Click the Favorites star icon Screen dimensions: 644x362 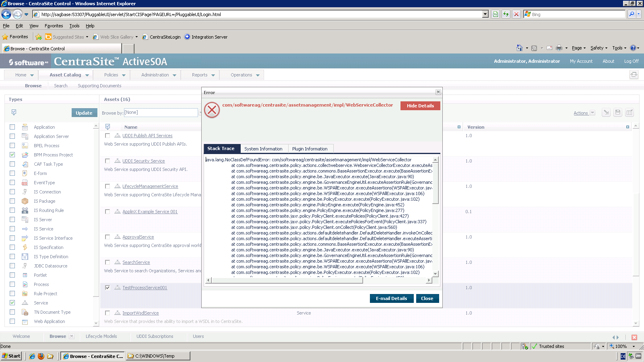(5, 37)
